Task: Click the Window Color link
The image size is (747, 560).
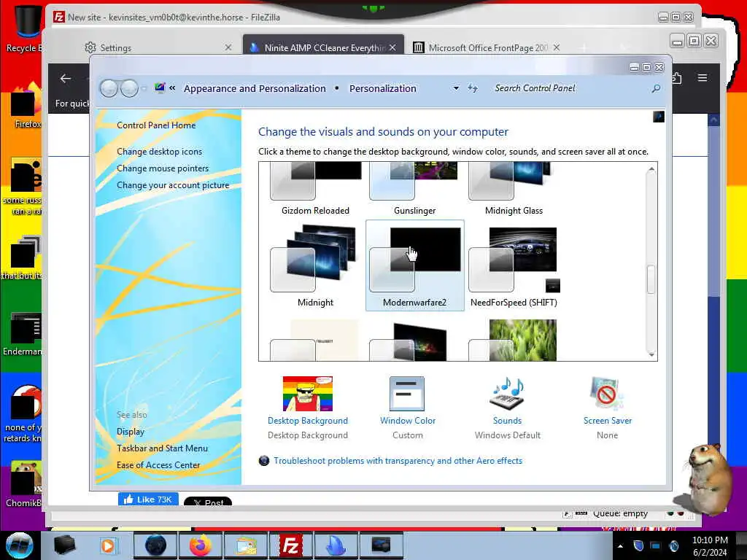Action: click(x=408, y=421)
